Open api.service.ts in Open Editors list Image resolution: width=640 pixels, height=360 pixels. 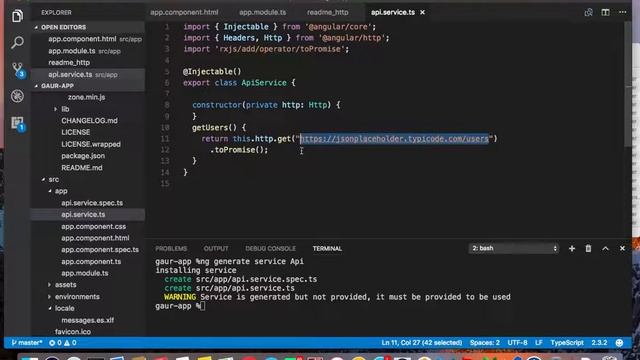tap(88, 75)
